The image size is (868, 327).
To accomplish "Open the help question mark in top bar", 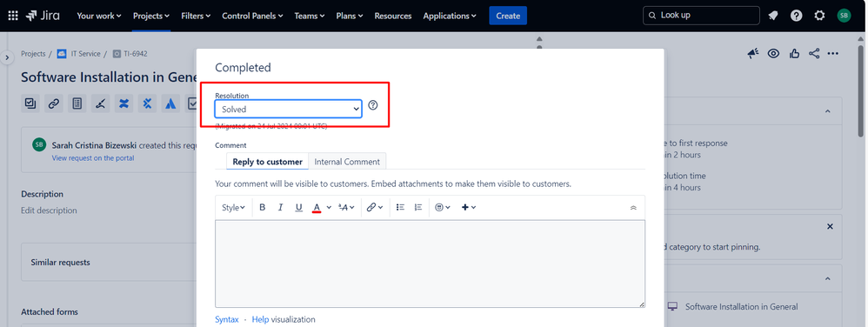I will (x=797, y=16).
